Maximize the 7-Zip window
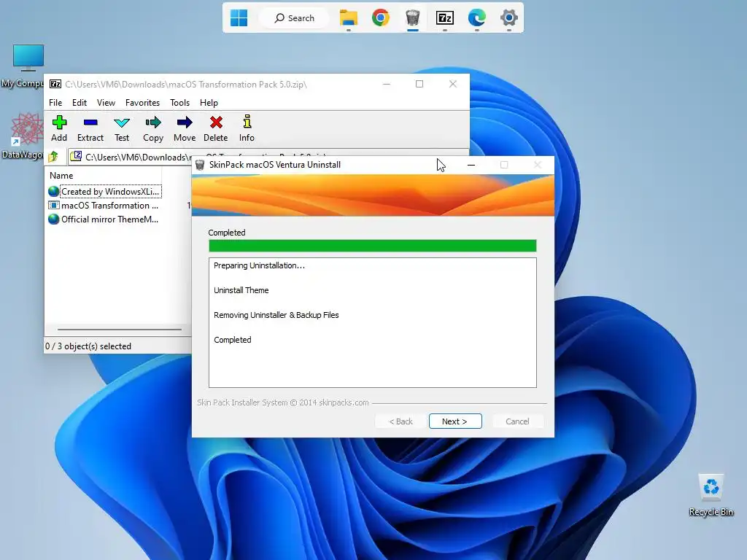 point(419,84)
